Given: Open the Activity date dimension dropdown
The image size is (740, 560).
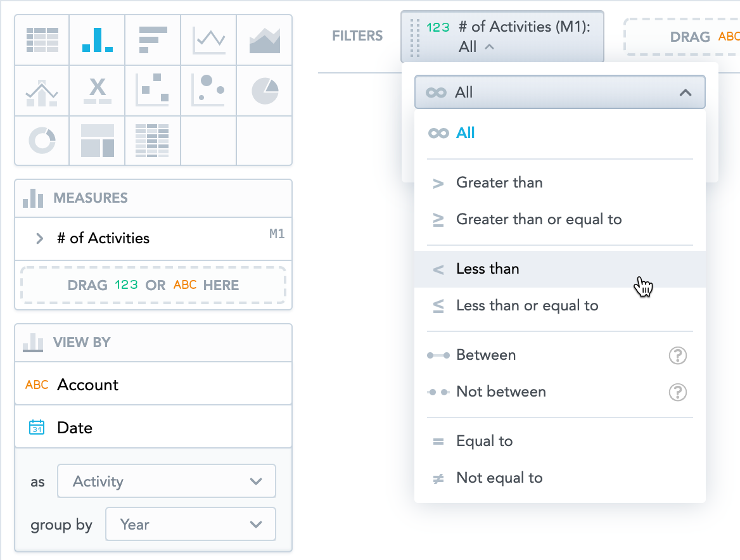Looking at the screenshot, I should tap(167, 481).
